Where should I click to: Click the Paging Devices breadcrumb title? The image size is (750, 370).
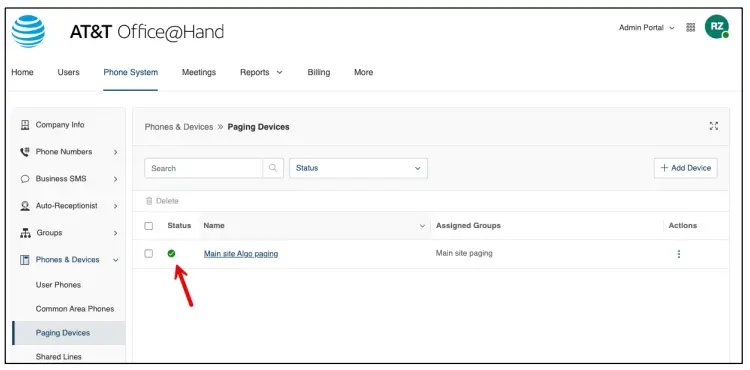click(258, 127)
